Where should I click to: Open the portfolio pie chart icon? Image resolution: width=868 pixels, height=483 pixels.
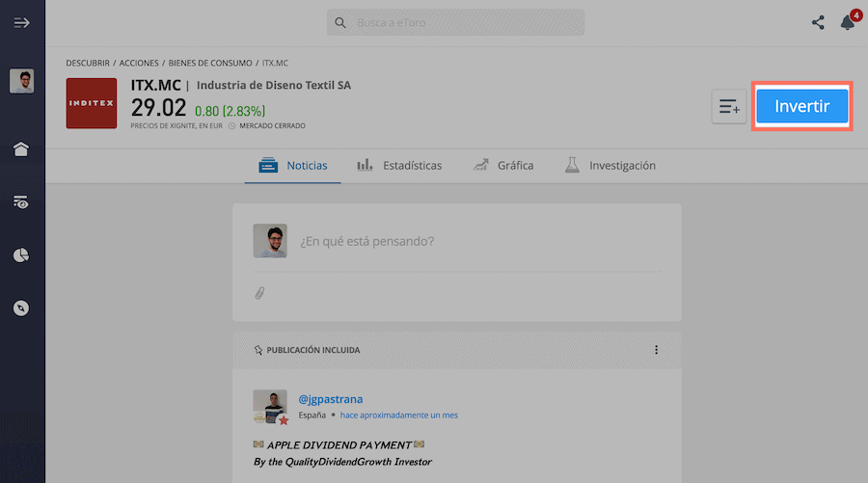pyautogui.click(x=21, y=255)
